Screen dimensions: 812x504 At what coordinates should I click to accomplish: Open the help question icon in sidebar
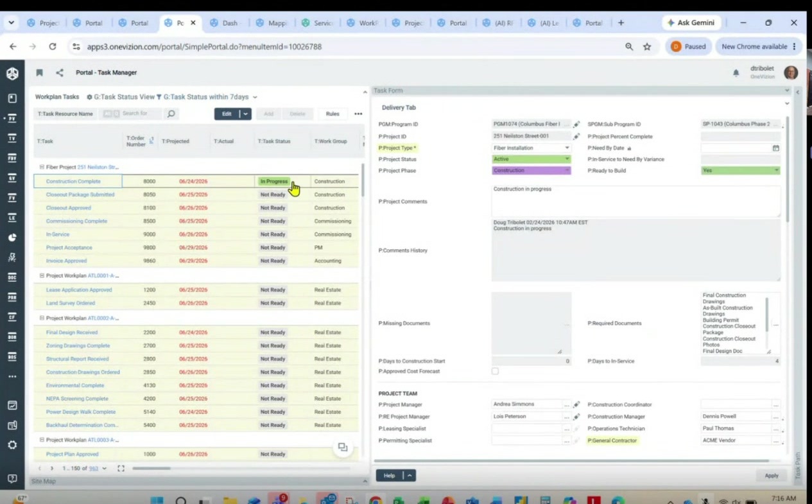coord(12,479)
